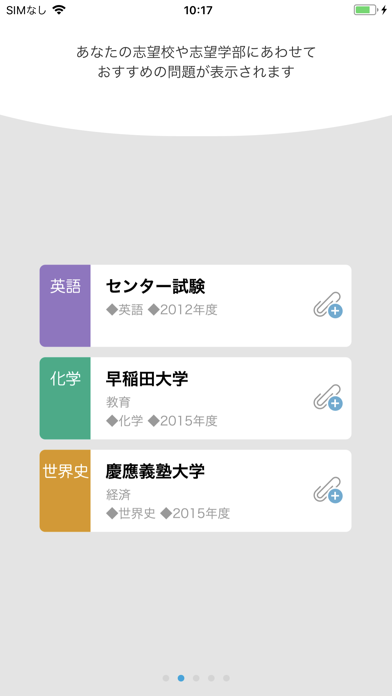The image size is (392, 696).
Task: Jump to third page indicator dot
Action: (x=196, y=678)
